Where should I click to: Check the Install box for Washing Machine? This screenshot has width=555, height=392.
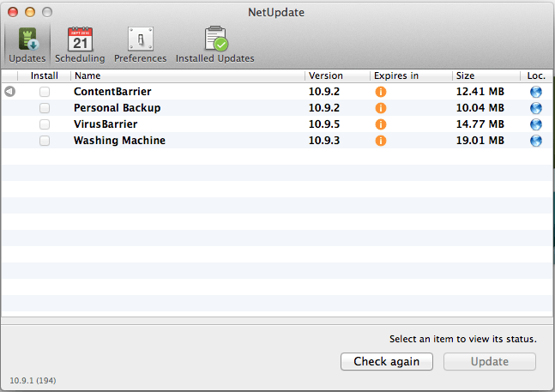(45, 141)
